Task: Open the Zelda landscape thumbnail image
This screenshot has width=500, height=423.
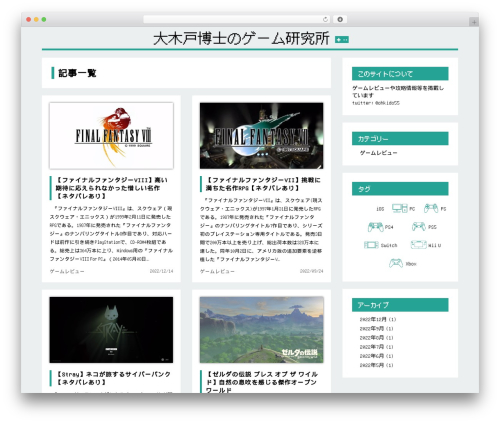Action: click(261, 330)
